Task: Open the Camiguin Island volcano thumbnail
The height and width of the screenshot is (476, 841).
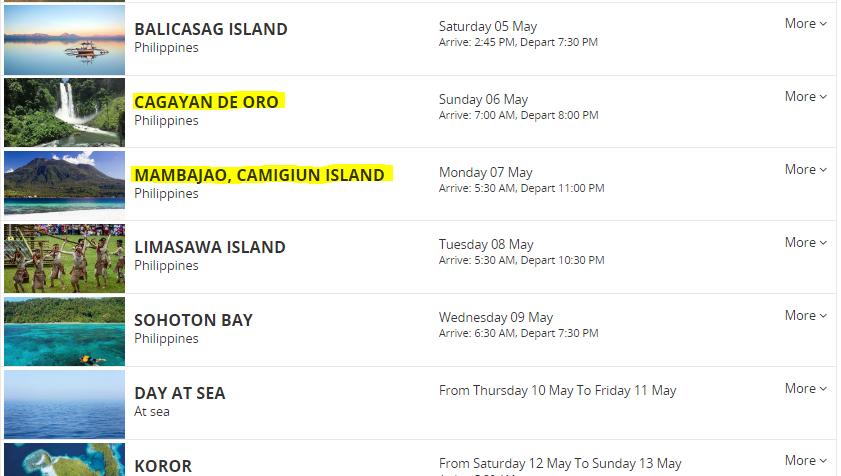Action: 64,186
